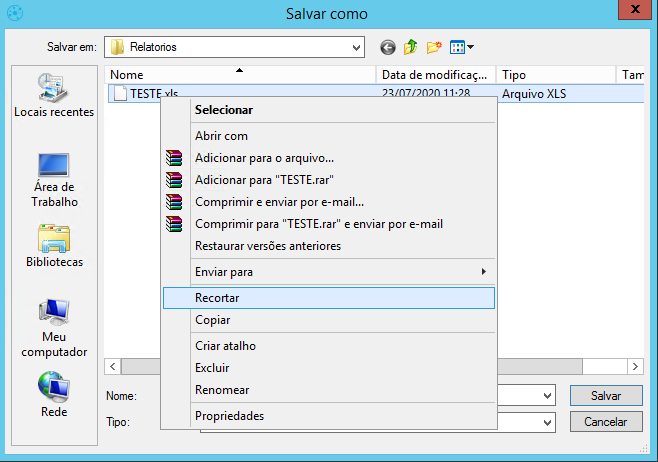Open Locais recentes in places bar

tap(54, 95)
